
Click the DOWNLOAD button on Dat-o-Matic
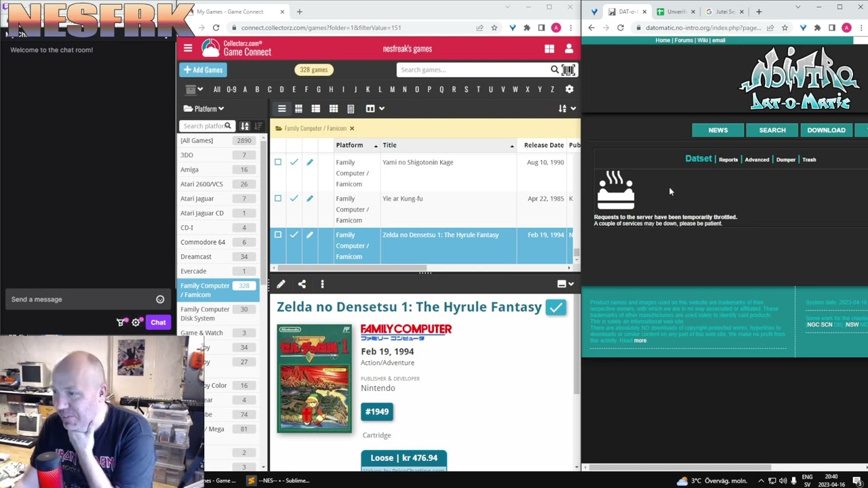826,130
